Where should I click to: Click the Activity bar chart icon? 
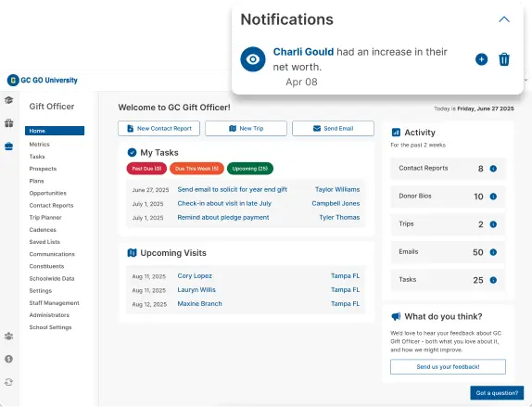(x=396, y=132)
